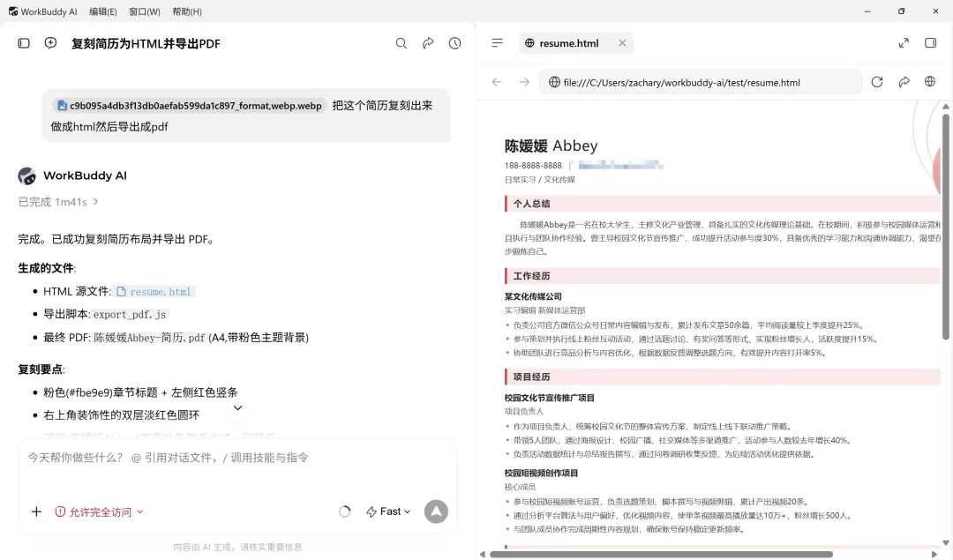
Task: Open the Fast model dropdown
Action: click(387, 512)
